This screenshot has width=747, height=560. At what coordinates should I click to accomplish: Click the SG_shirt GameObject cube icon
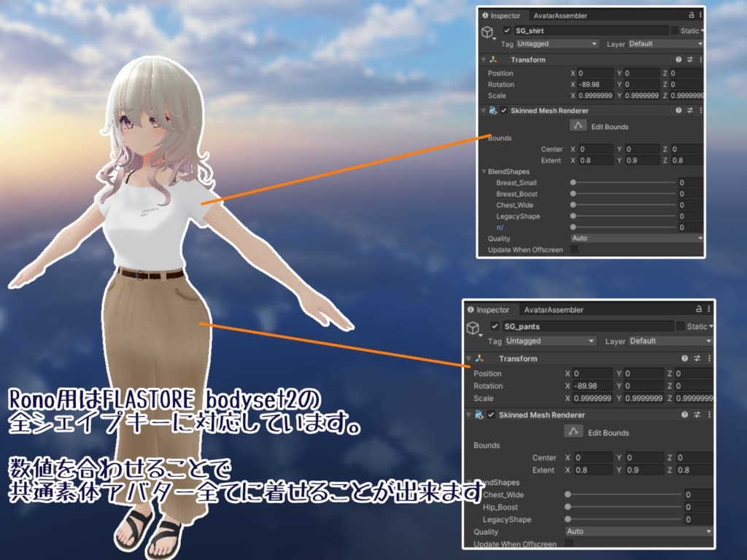(x=487, y=32)
